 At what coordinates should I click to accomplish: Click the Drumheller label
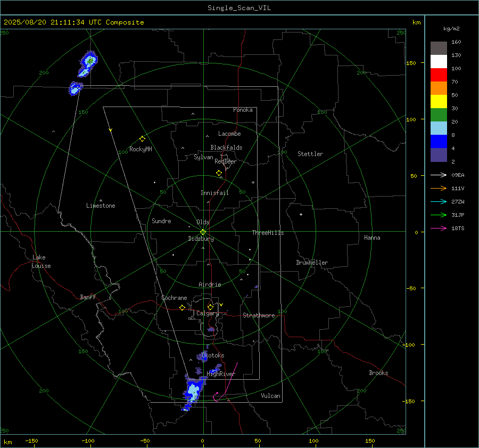[312, 263]
